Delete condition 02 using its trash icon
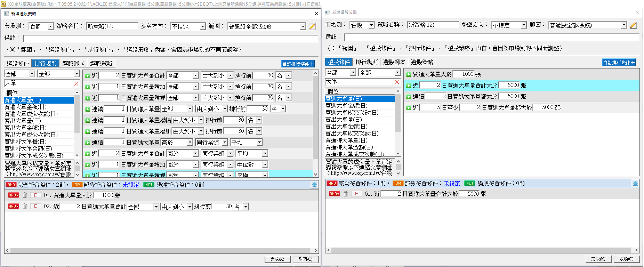Screen dimensions: 644x267 25,207
